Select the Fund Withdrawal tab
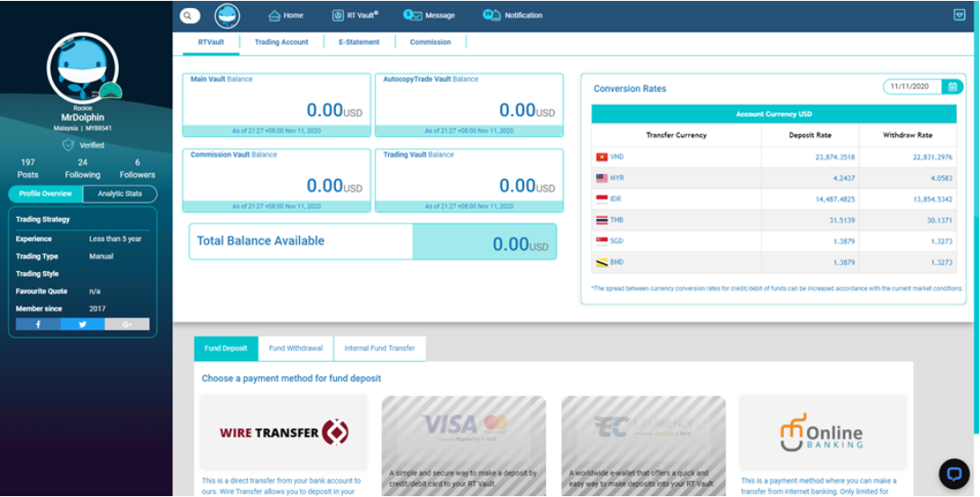The width and height of the screenshot is (980, 497). (295, 348)
